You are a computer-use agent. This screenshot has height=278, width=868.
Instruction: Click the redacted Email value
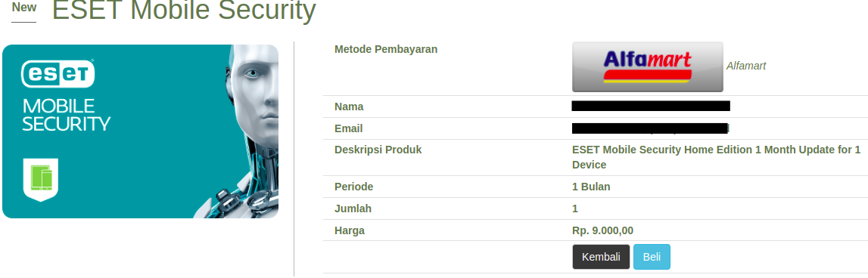(x=651, y=128)
